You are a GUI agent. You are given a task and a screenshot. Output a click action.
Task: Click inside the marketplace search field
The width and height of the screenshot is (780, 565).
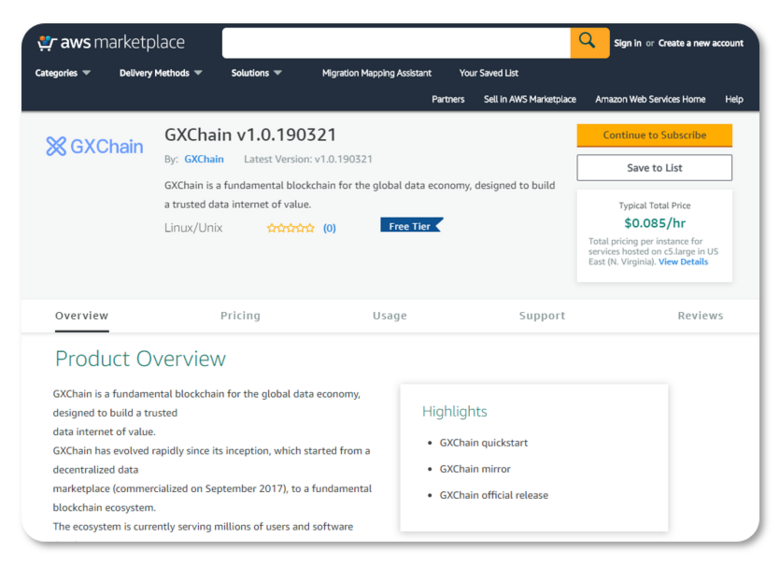396,43
